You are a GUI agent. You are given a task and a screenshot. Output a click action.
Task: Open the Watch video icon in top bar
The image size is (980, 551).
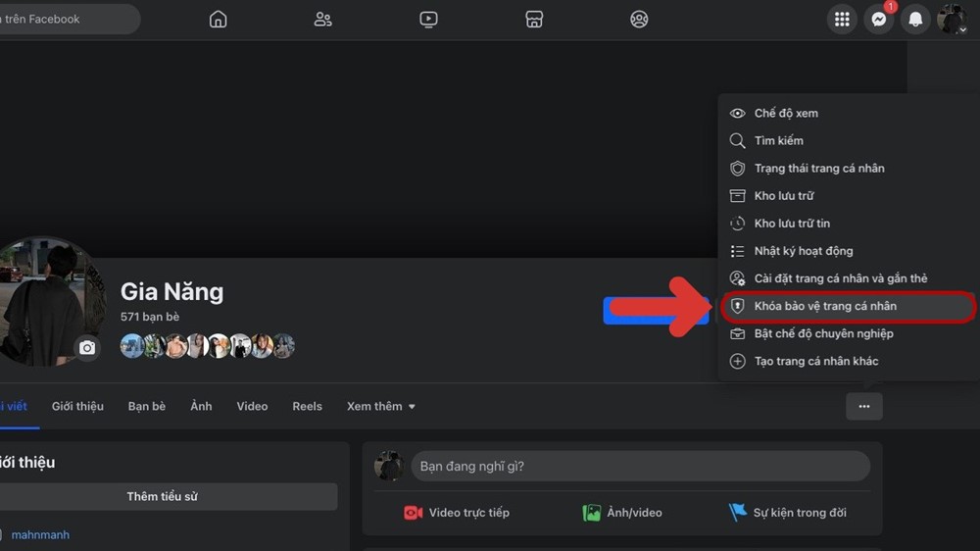point(428,19)
